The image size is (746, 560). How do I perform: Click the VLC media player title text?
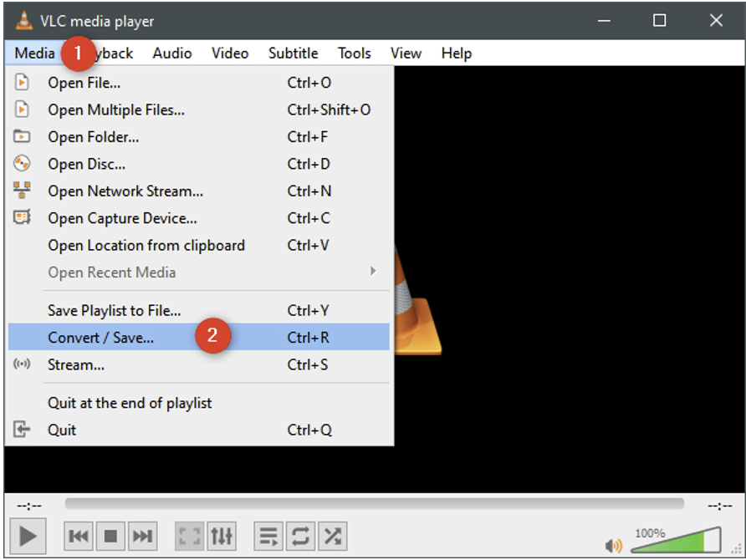point(97,22)
